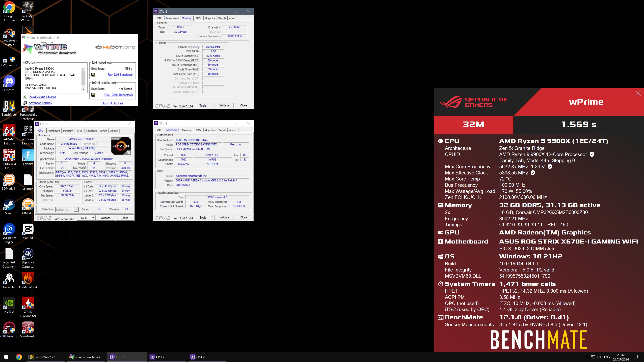Launch Fortnite desktop icon
644x362 pixels.
[x=28, y=157]
